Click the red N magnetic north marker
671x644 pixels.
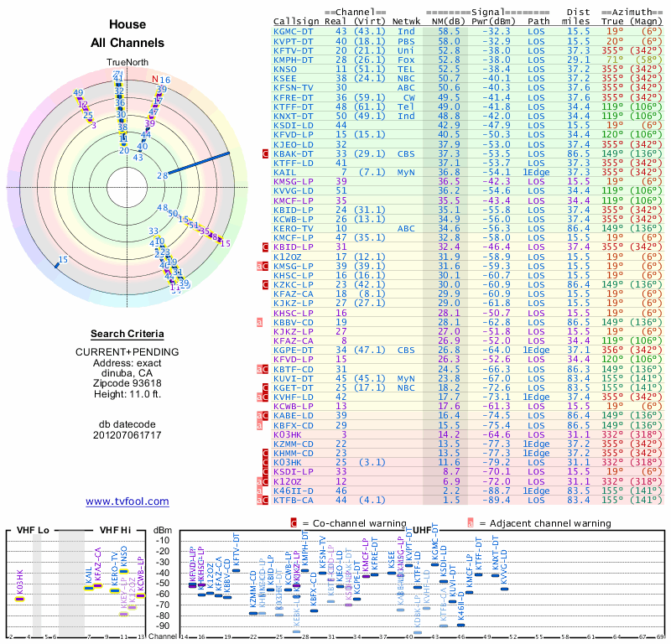(x=155, y=79)
